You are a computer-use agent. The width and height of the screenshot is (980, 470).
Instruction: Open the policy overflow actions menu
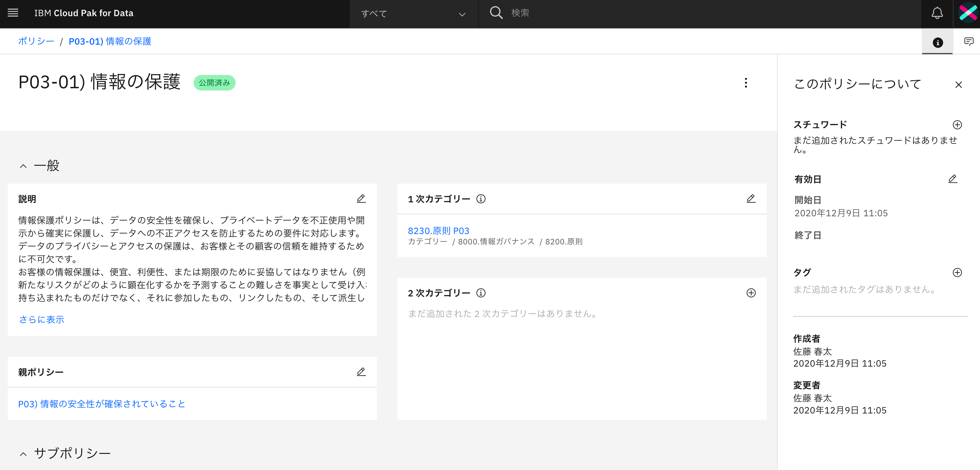click(746, 83)
